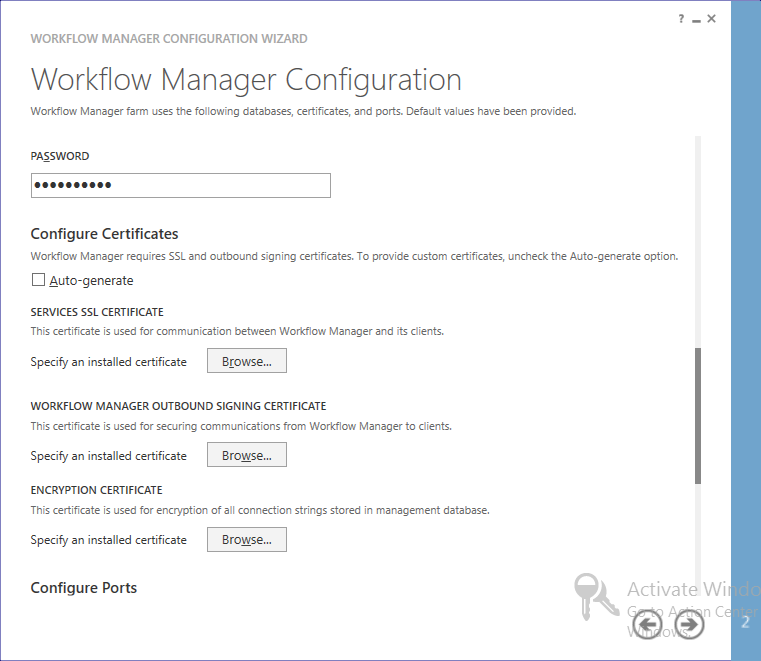Browse for the Services SSL certificate

tap(246, 361)
